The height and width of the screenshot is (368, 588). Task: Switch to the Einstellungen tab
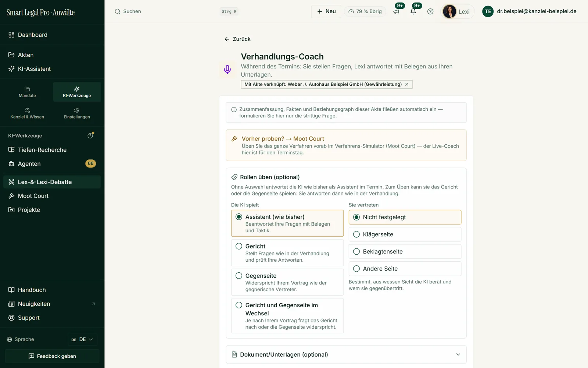(x=77, y=113)
